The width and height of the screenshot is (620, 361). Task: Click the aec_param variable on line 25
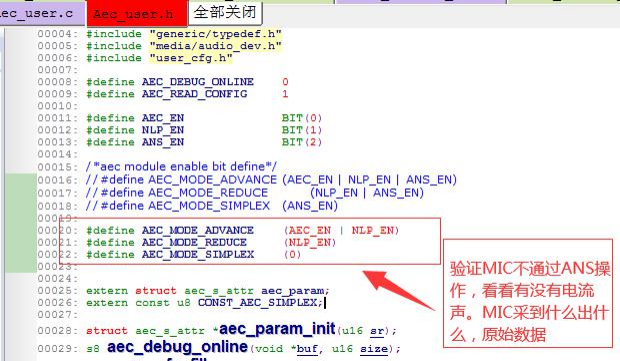[295, 291]
